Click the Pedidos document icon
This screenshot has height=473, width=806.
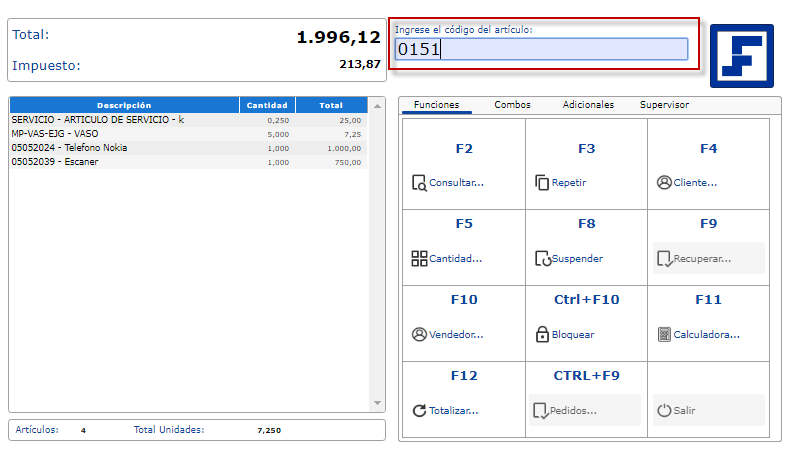click(x=541, y=410)
